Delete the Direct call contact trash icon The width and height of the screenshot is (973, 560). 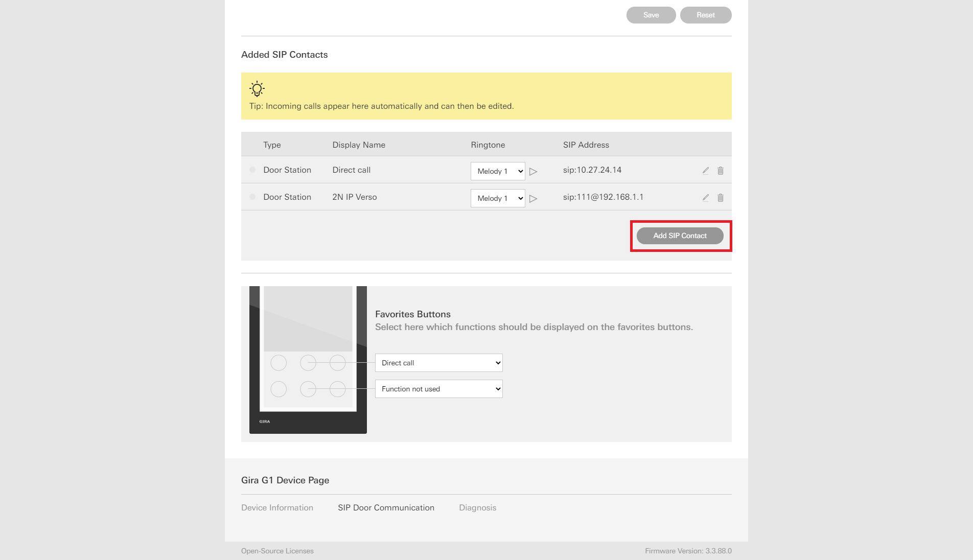tap(720, 171)
